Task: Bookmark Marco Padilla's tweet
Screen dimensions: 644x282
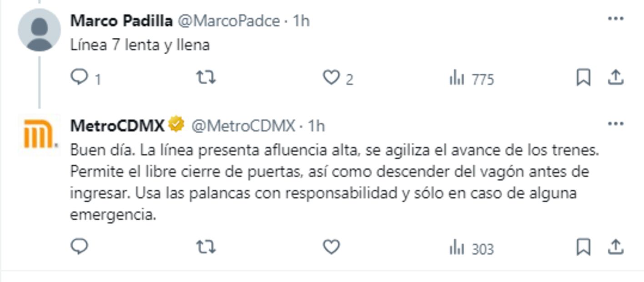Action: [x=583, y=78]
